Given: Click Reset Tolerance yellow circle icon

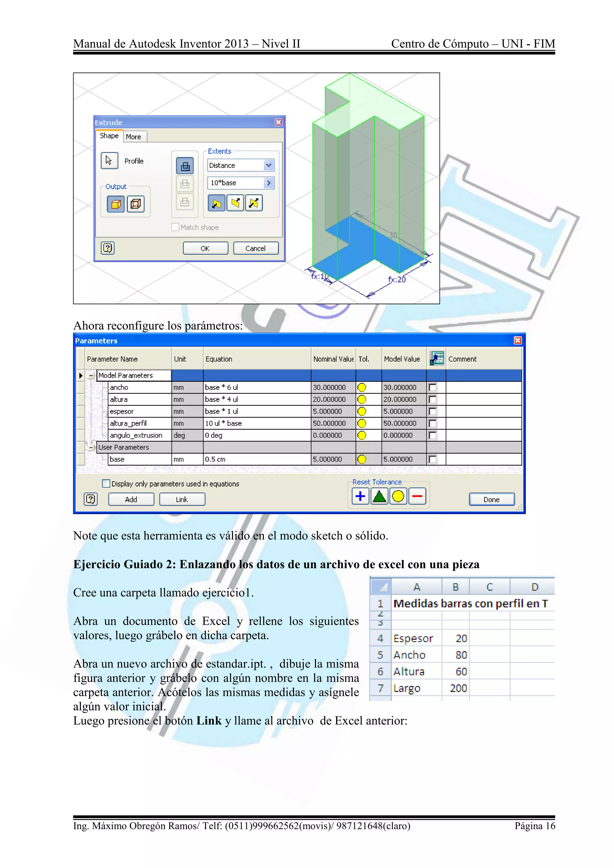Looking at the screenshot, I should click(x=398, y=496).
